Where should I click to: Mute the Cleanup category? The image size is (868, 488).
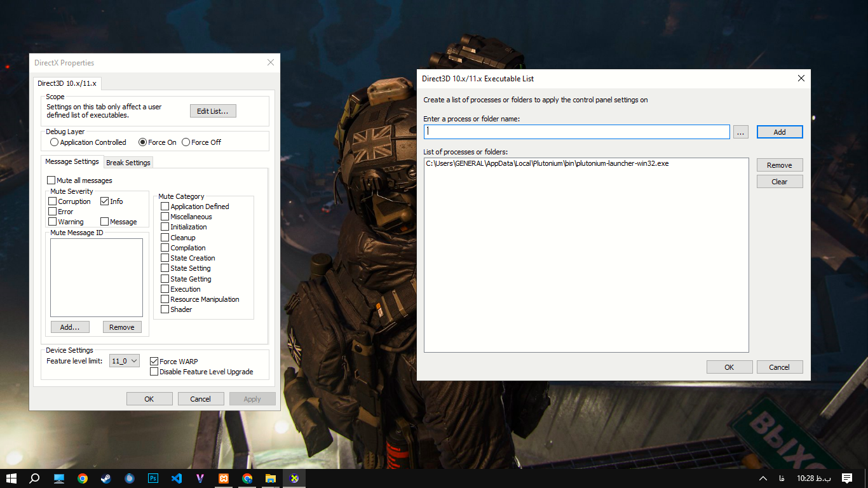[165, 238]
